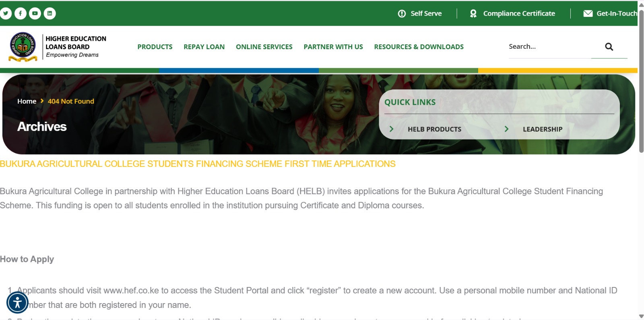Open the LinkedIn social icon

50,13
